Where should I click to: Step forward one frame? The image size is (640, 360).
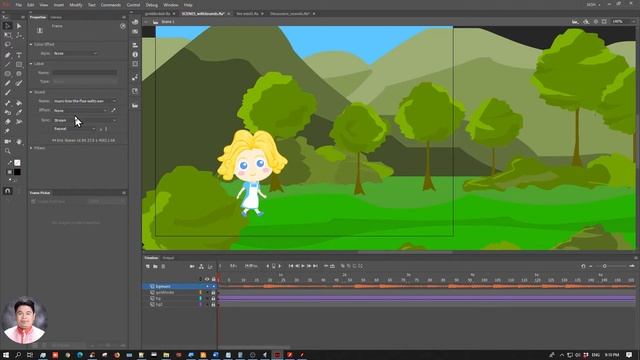coord(309,266)
